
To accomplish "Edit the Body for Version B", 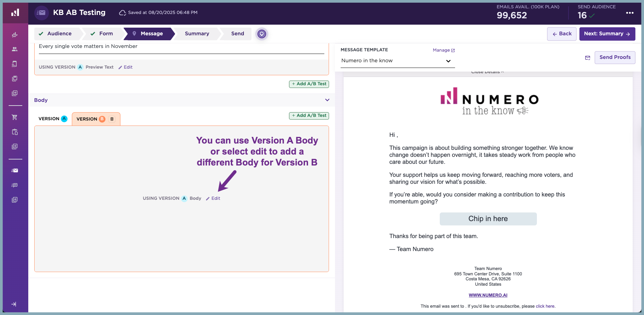I will (x=213, y=198).
